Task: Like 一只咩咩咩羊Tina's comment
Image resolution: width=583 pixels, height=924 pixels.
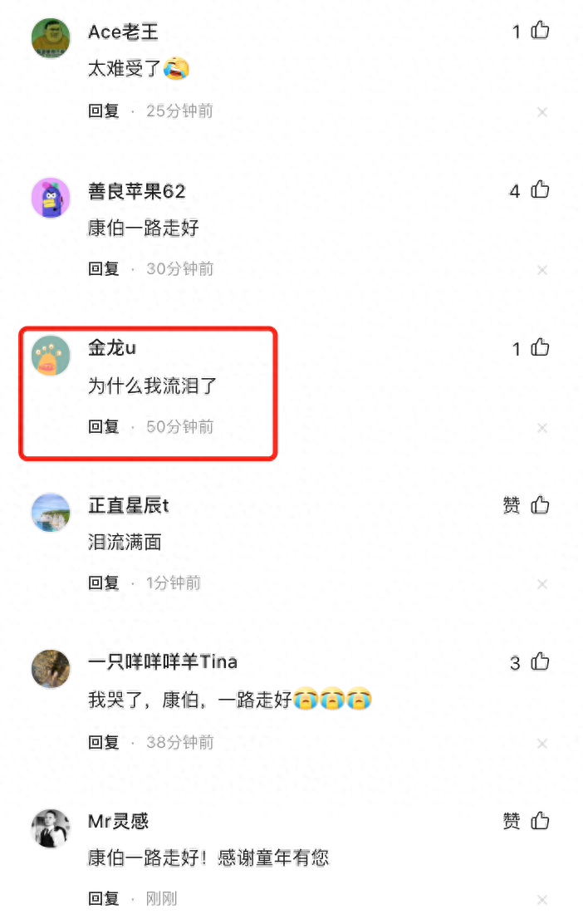Action: point(540,661)
